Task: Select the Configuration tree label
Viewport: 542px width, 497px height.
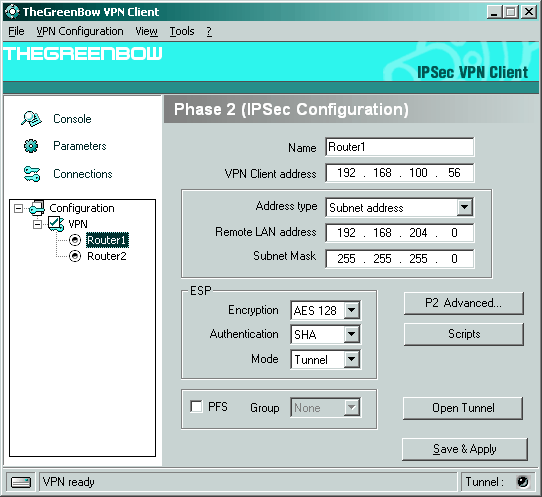Action: coord(82,208)
